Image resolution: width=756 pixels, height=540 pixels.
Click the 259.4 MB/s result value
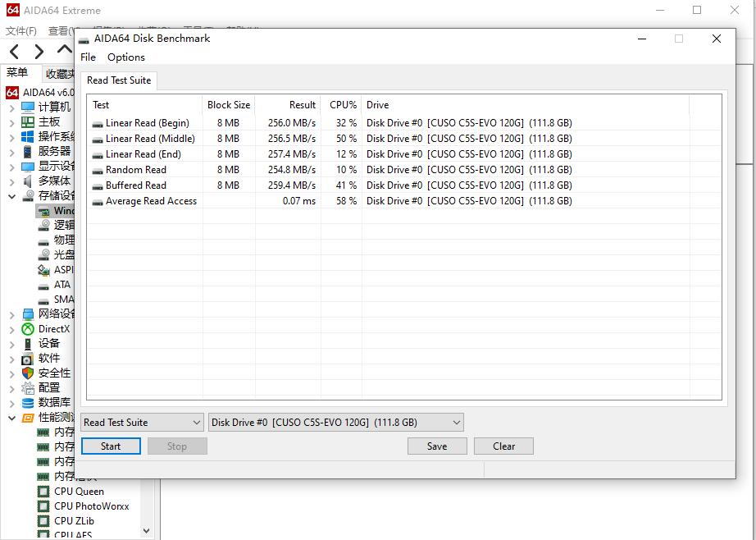(x=292, y=185)
